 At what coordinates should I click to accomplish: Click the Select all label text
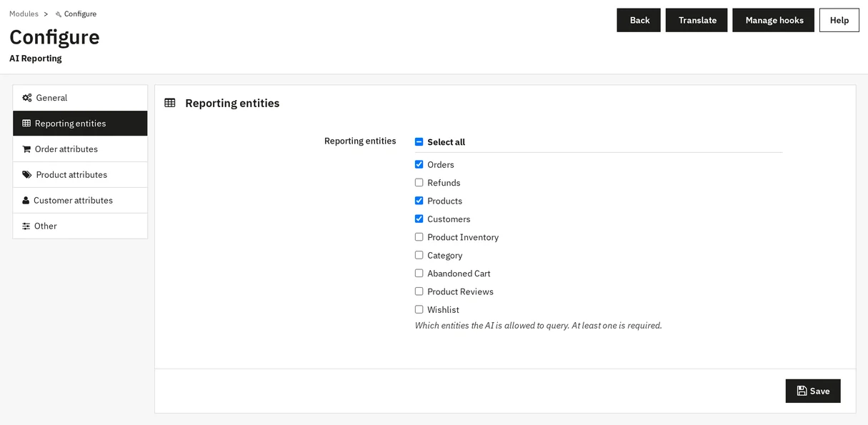click(446, 142)
